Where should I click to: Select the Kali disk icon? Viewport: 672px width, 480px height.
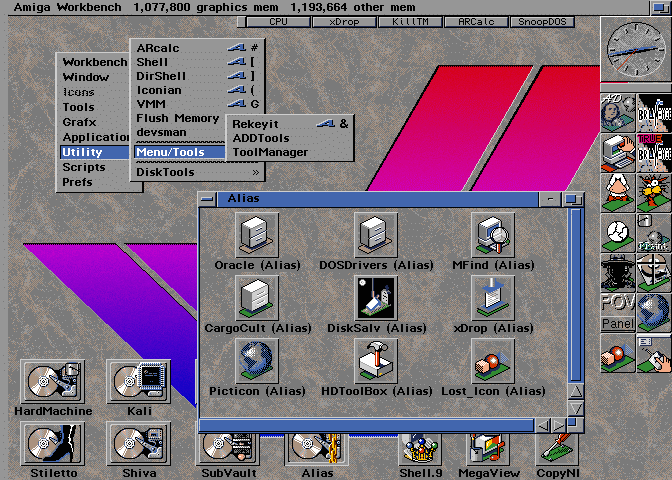coord(138,381)
